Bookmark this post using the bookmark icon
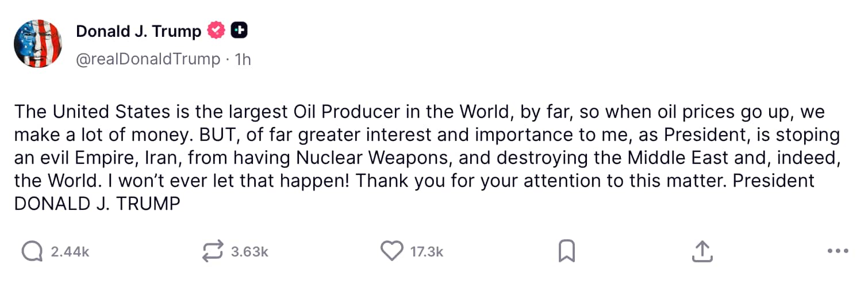 [567, 251]
